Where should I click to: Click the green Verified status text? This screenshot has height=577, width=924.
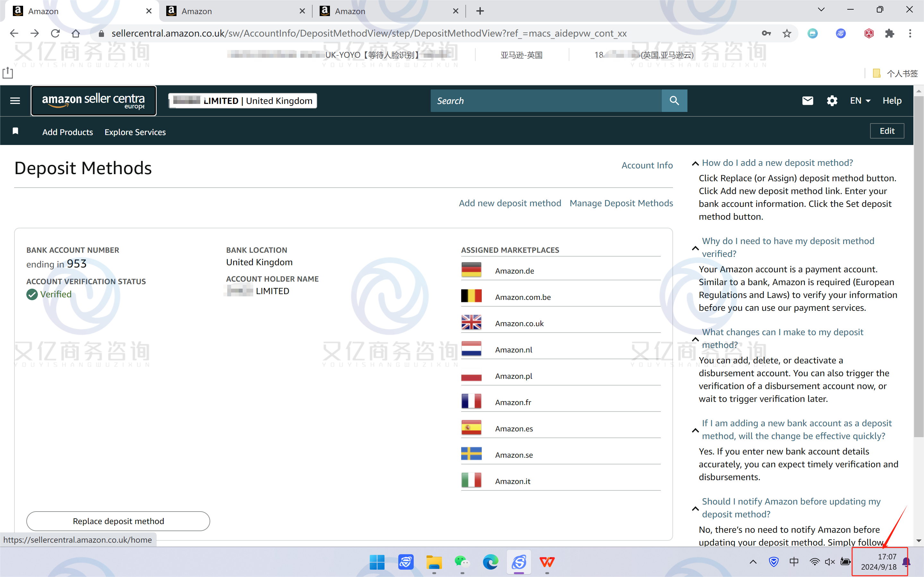(56, 294)
